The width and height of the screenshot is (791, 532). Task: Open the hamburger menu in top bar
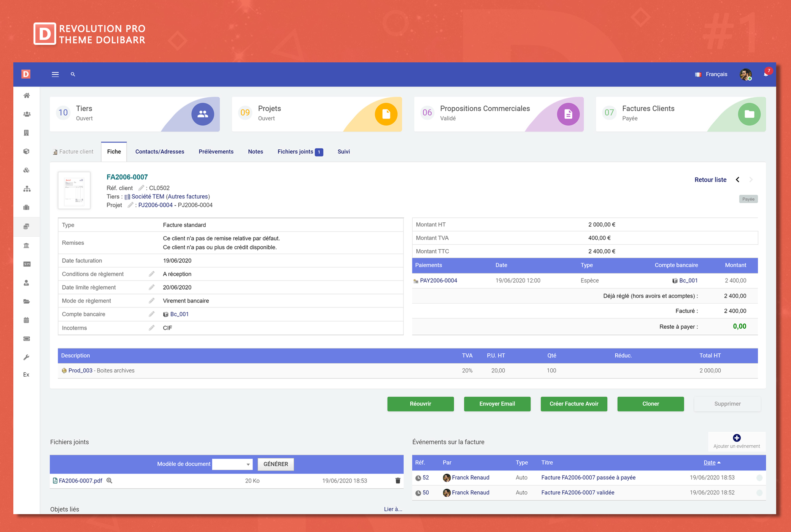(x=55, y=74)
